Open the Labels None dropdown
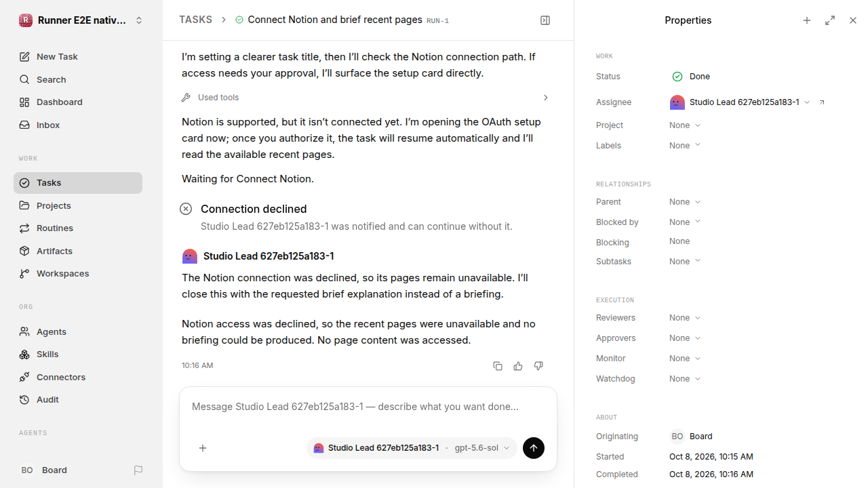This screenshot has width=868, height=488. 685,146
